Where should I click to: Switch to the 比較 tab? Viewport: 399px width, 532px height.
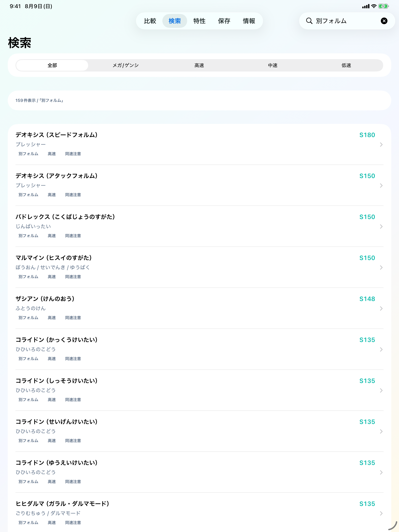pyautogui.click(x=150, y=21)
